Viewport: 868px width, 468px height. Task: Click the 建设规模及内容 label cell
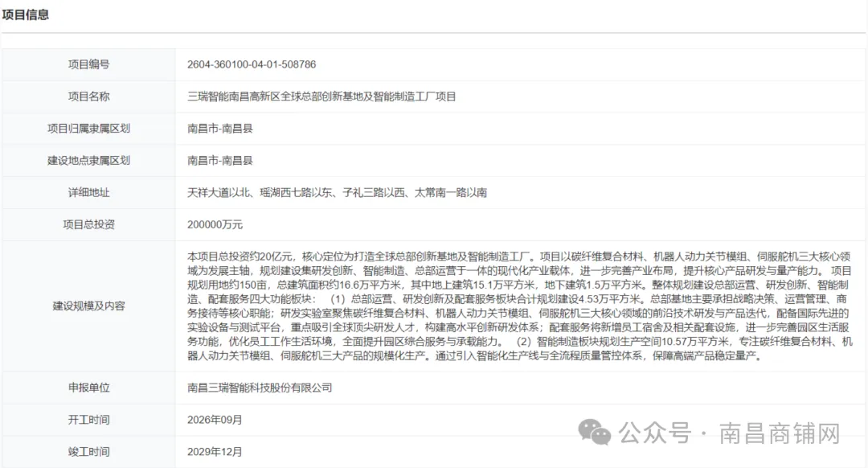(88, 306)
